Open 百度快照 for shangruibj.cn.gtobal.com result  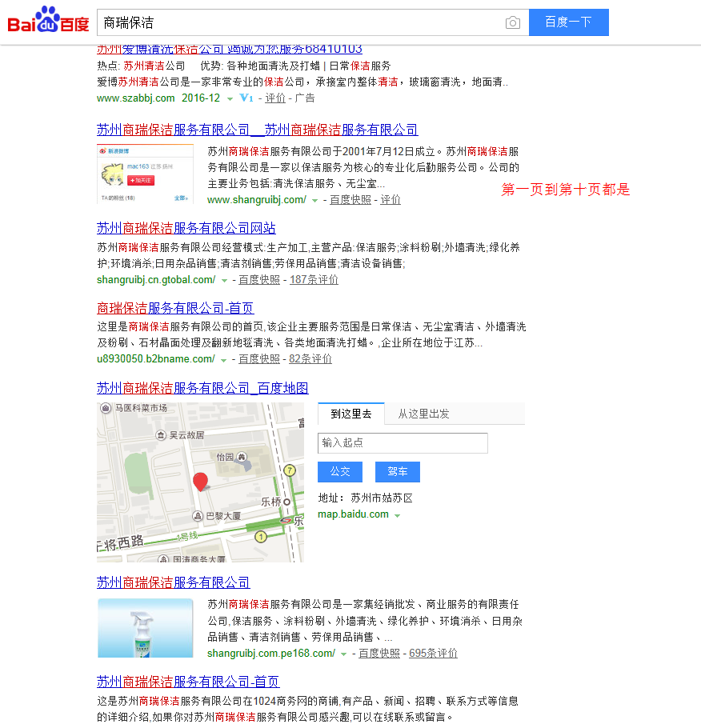pos(259,279)
